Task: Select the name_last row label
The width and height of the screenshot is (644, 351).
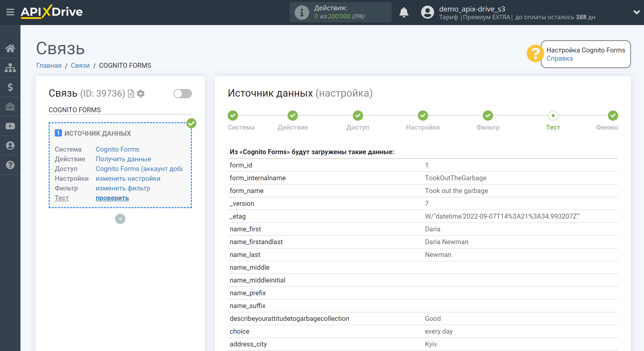Action: click(x=245, y=255)
